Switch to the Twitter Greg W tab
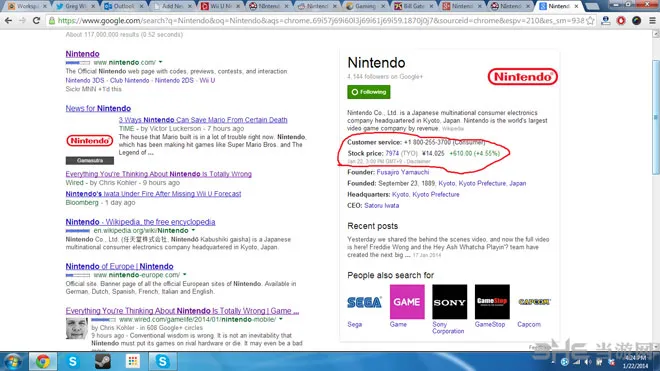The width and height of the screenshot is (660, 371). point(76,6)
